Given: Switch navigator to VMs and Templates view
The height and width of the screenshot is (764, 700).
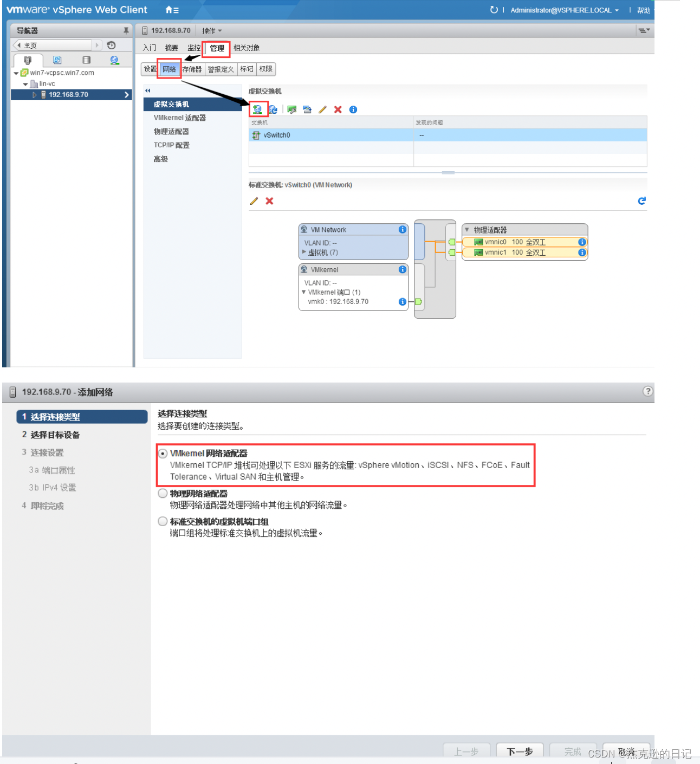Looking at the screenshot, I should (57, 60).
